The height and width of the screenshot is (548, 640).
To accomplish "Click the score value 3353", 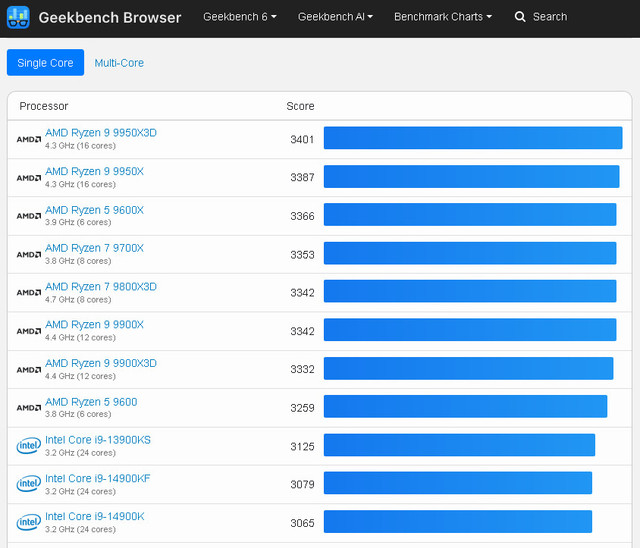I will (x=302, y=255).
